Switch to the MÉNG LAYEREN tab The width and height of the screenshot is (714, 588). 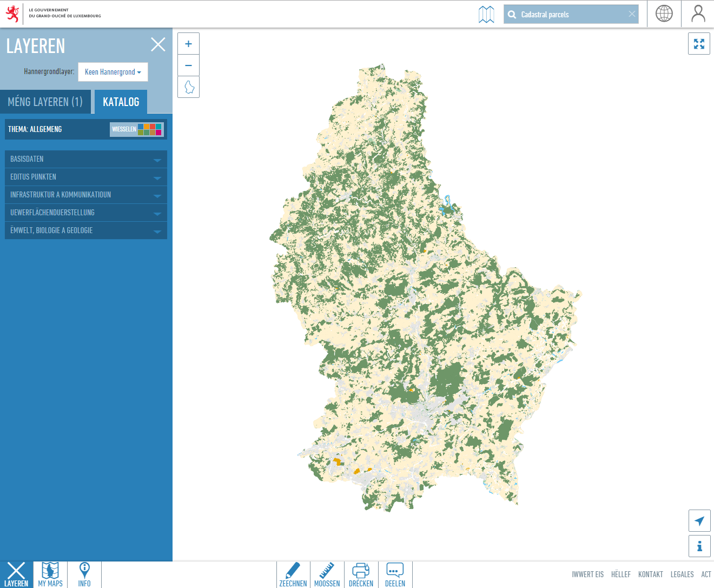pyautogui.click(x=45, y=101)
